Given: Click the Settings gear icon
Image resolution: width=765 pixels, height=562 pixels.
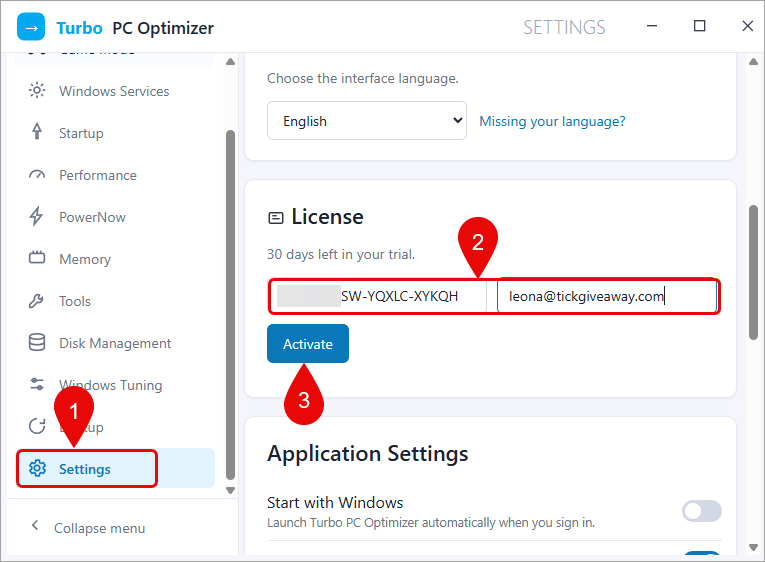Looking at the screenshot, I should tap(37, 468).
